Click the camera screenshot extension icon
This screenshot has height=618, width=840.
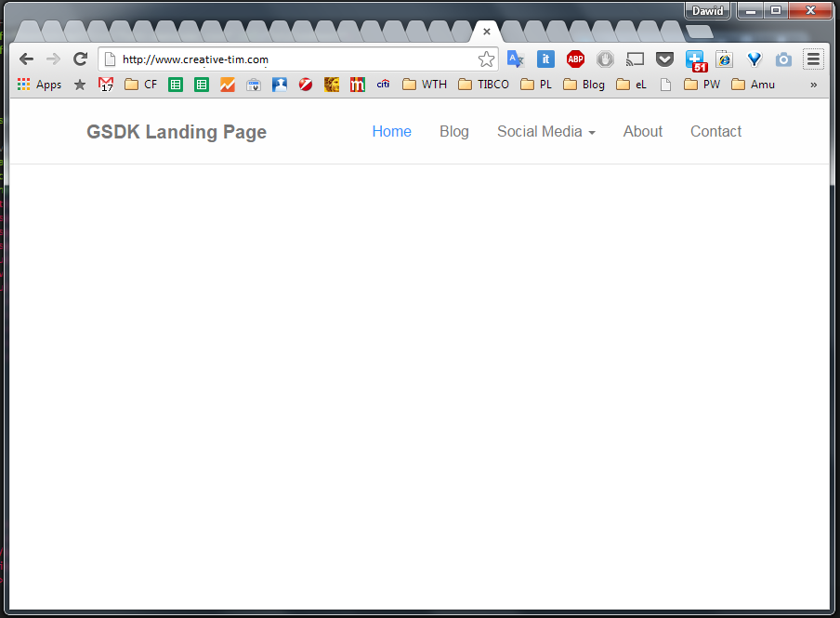click(x=783, y=59)
